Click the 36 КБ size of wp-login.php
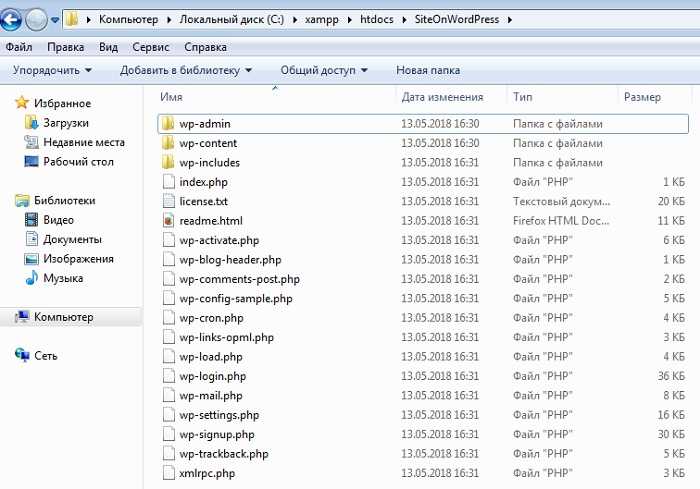 coord(671,376)
